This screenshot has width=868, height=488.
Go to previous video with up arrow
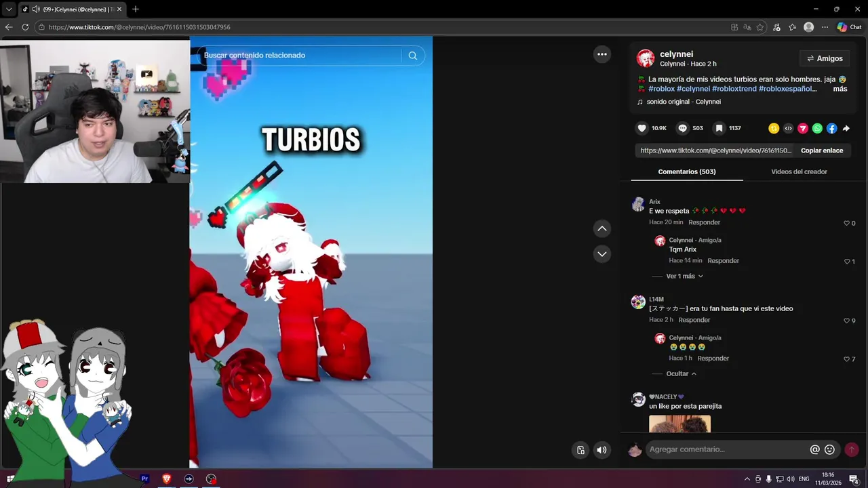602,228
